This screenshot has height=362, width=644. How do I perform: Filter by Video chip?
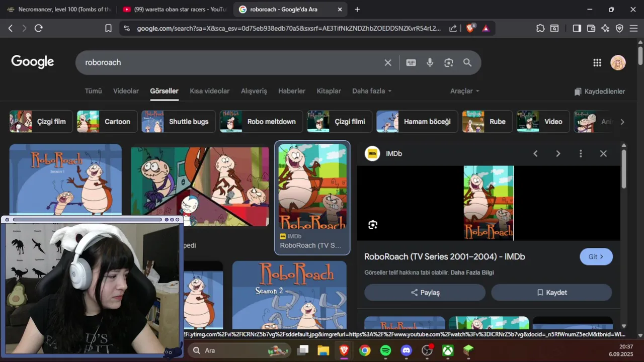click(543, 122)
